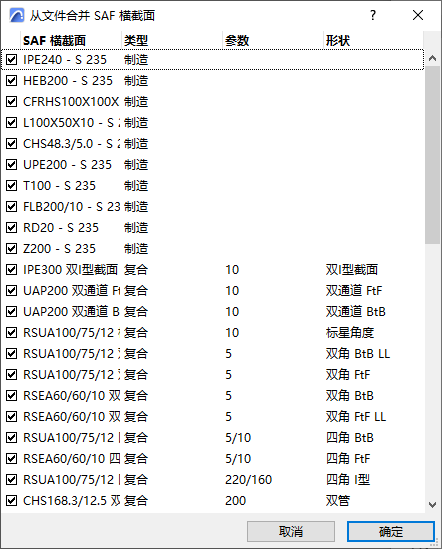The width and height of the screenshot is (442, 549).
Task: Select the UAP200 双通道 FtF row
Action: [x=213, y=291]
